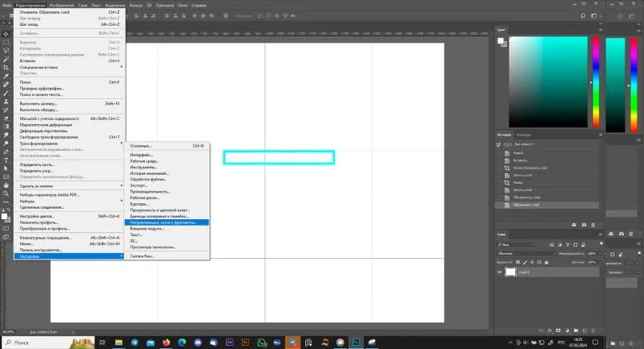Open the layer filter type dropdown (Вид)
The width and height of the screenshot is (644, 349).
point(516,244)
